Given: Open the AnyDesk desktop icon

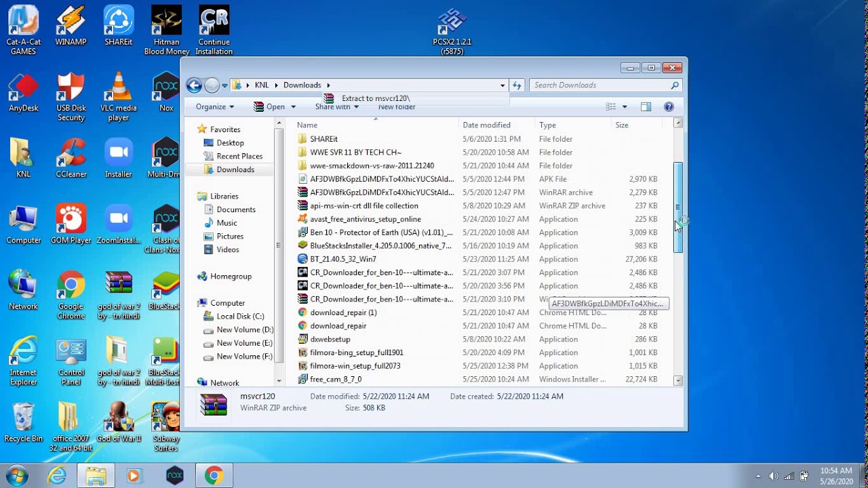Looking at the screenshot, I should point(23,93).
